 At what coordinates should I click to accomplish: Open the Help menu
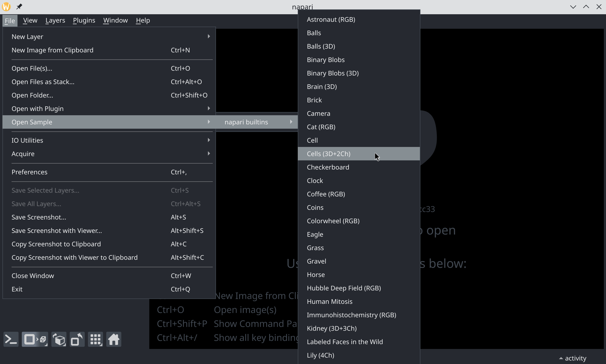click(143, 20)
